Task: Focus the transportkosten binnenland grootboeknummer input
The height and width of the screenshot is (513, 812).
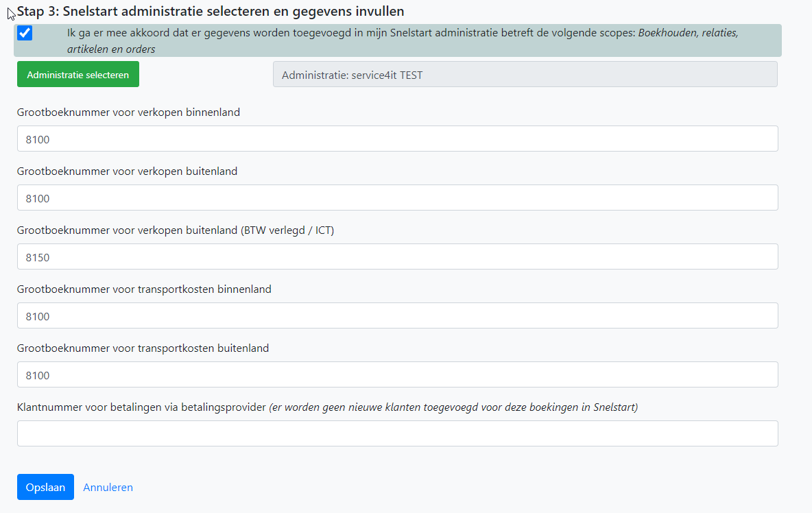Action: [397, 315]
